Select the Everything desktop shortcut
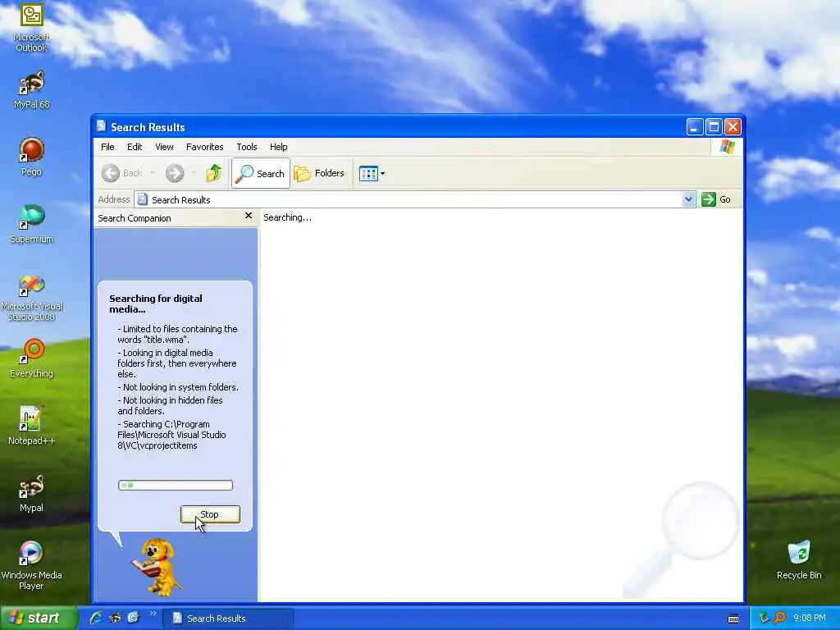This screenshot has height=630, width=840. click(31, 358)
